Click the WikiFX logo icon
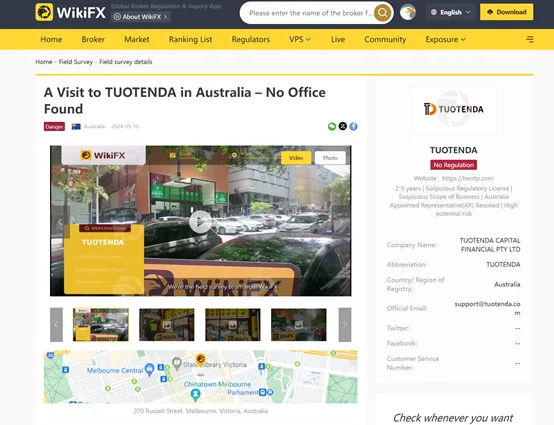 tap(44, 12)
